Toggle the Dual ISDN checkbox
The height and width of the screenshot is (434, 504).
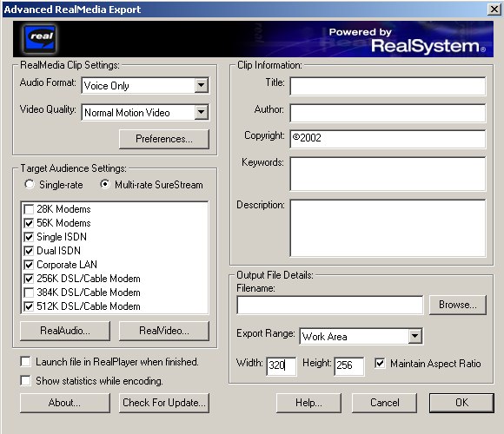(x=29, y=251)
